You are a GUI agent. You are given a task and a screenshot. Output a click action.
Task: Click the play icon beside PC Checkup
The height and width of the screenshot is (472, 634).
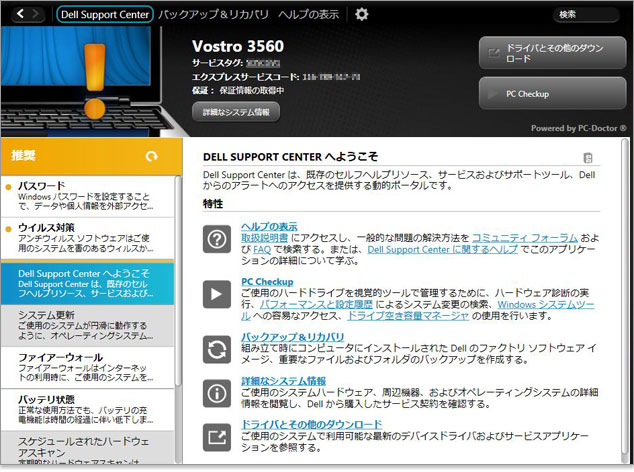pos(217,294)
